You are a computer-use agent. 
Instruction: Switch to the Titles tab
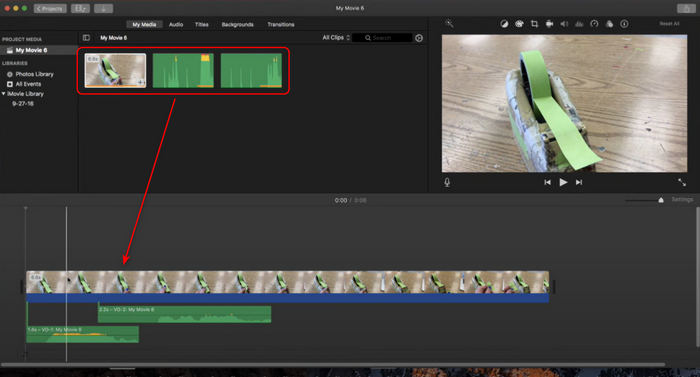[202, 25]
